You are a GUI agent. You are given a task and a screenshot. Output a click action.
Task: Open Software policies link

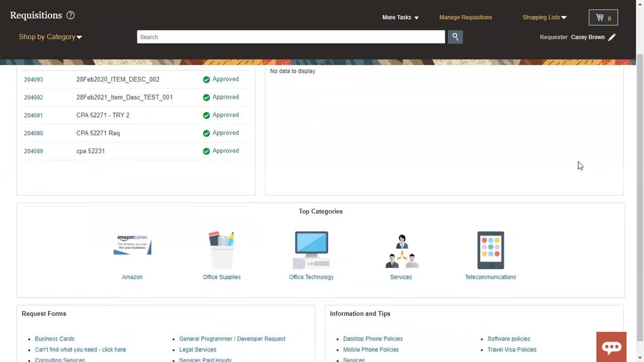click(509, 339)
